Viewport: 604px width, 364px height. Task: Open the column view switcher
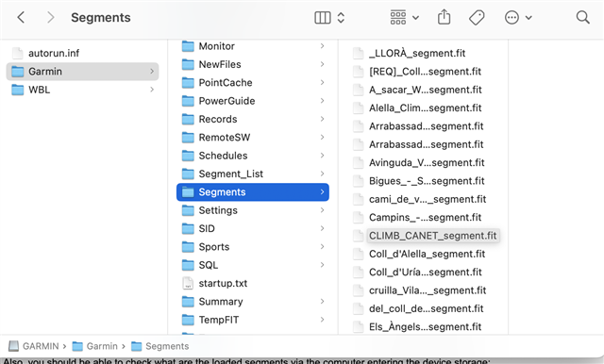click(x=329, y=17)
